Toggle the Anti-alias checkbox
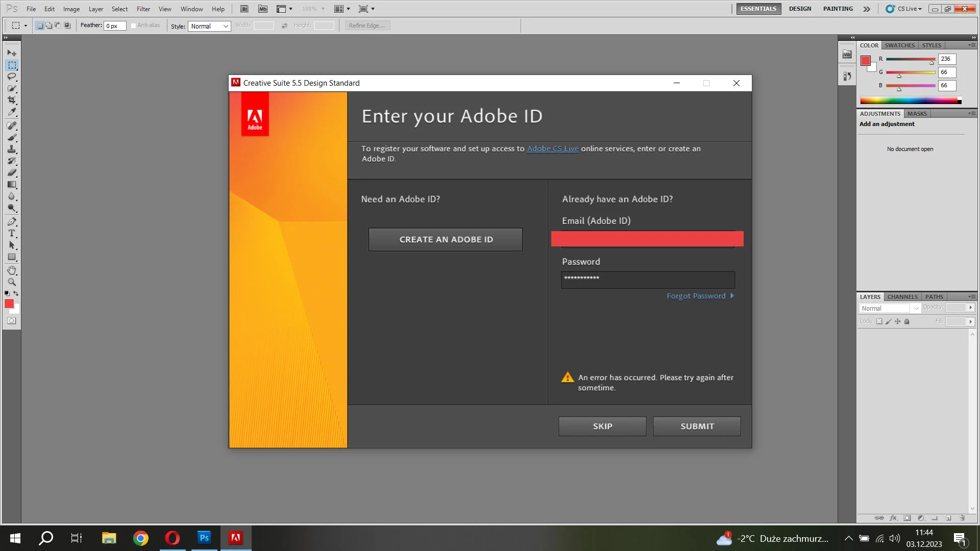980x551 pixels. click(x=134, y=26)
